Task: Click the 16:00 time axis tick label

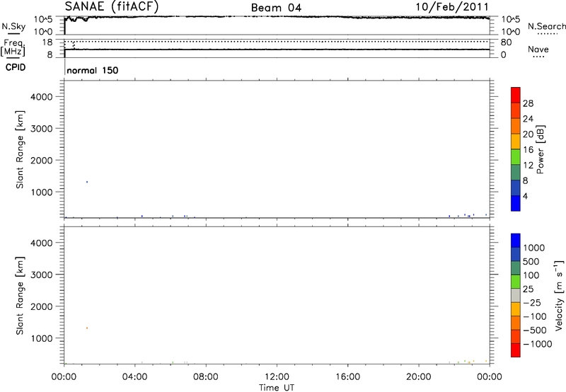Action: (x=347, y=377)
